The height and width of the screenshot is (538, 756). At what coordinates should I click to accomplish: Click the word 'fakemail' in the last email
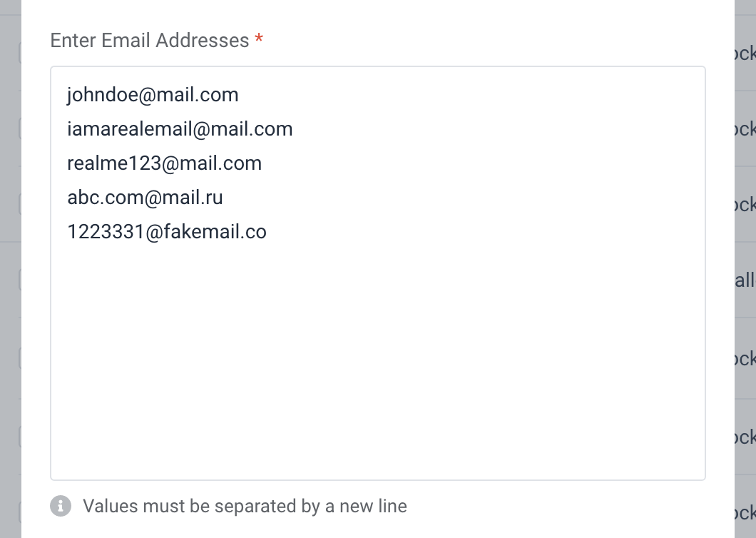(202, 232)
